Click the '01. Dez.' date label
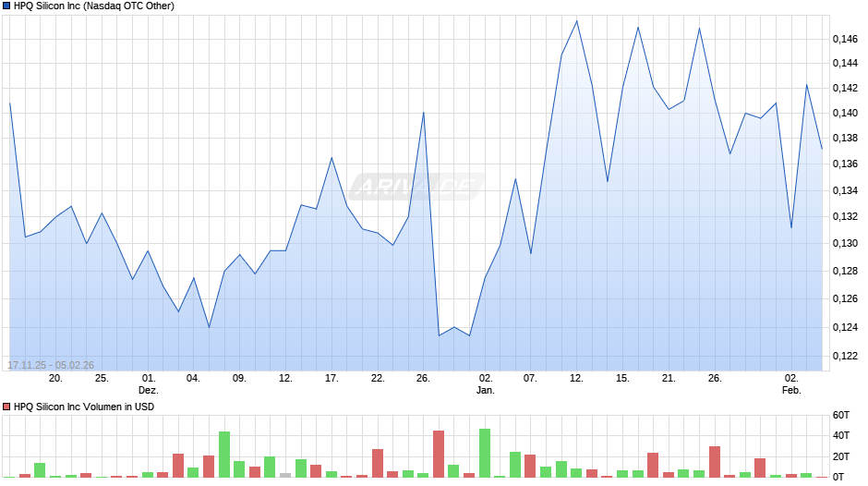The width and height of the screenshot is (868, 486). coord(149,384)
